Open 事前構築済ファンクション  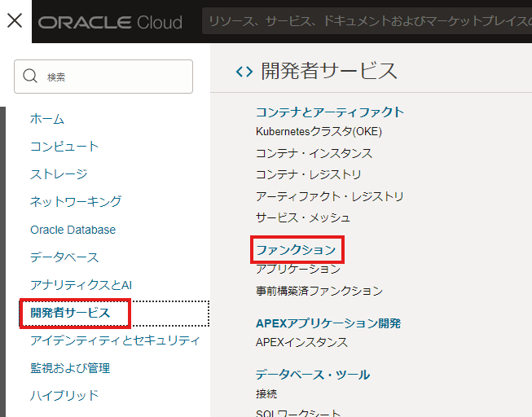[319, 291]
